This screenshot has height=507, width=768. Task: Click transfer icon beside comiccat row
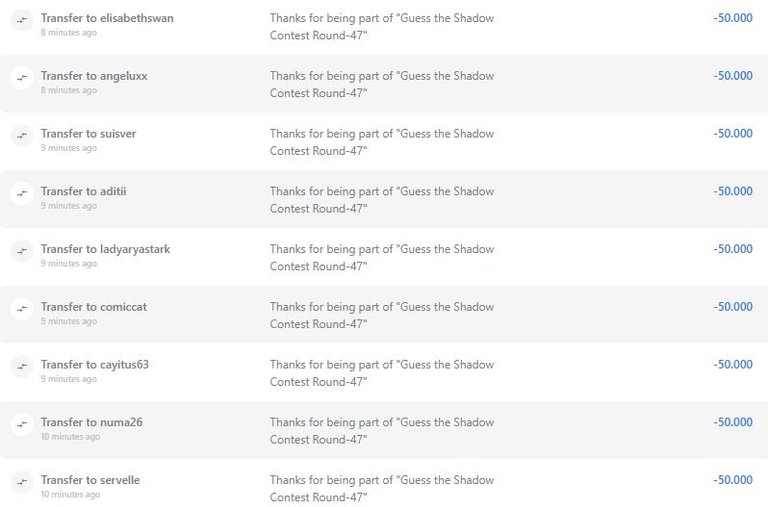(x=22, y=309)
